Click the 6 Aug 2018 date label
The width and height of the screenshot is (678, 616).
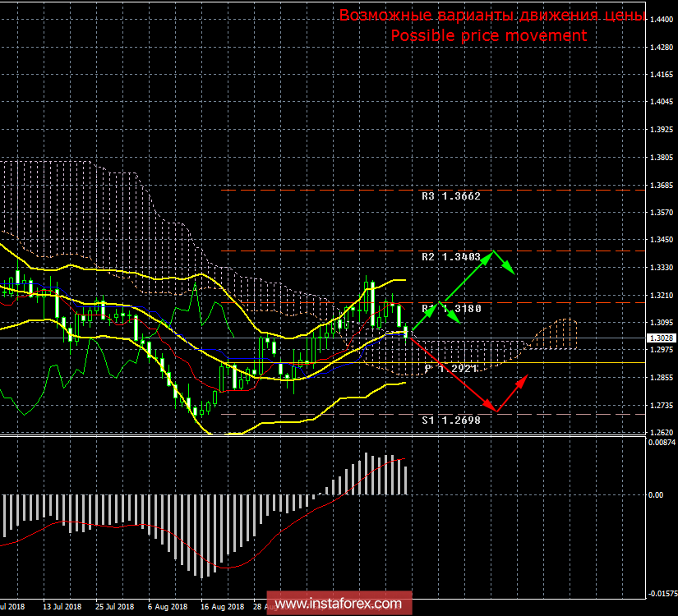point(168,606)
